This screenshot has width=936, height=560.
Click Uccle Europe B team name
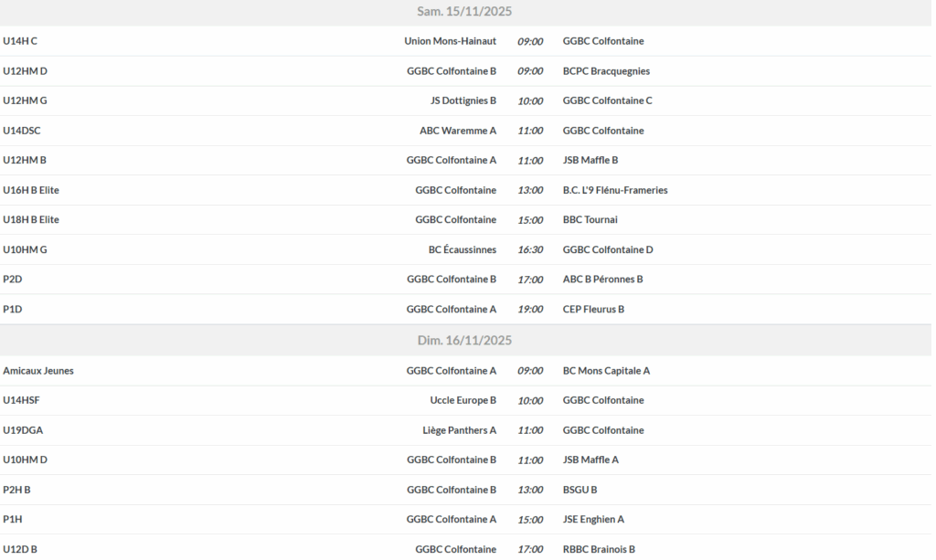click(x=463, y=400)
